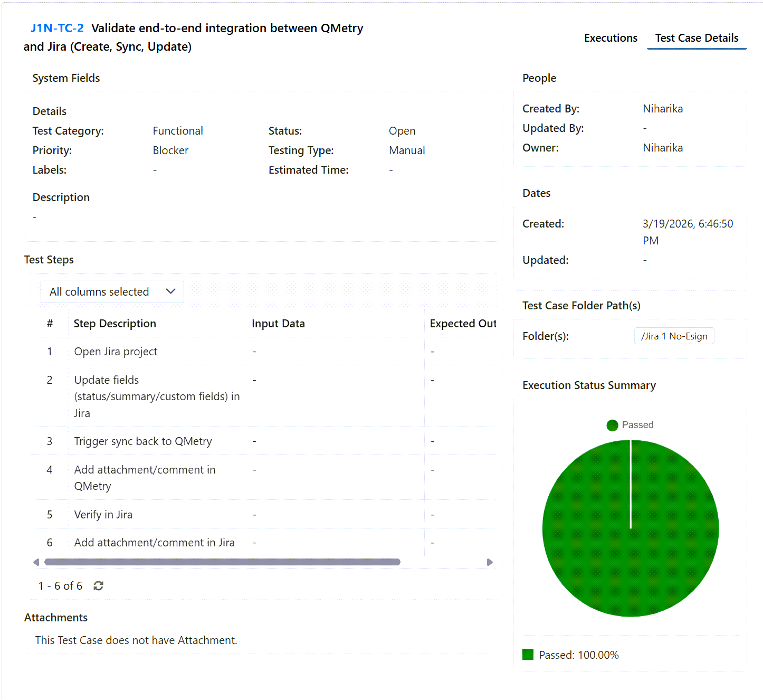Sort by the Step Description column header
The width and height of the screenshot is (763, 700).
point(115,324)
